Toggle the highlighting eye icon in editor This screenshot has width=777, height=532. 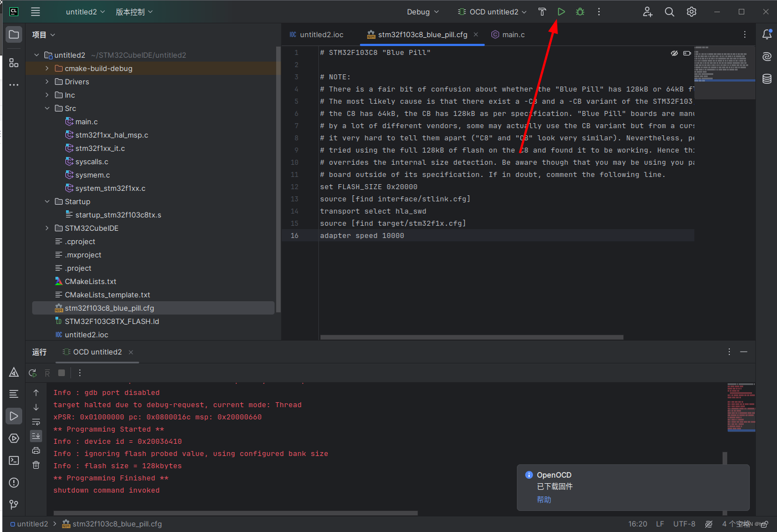[x=674, y=53]
